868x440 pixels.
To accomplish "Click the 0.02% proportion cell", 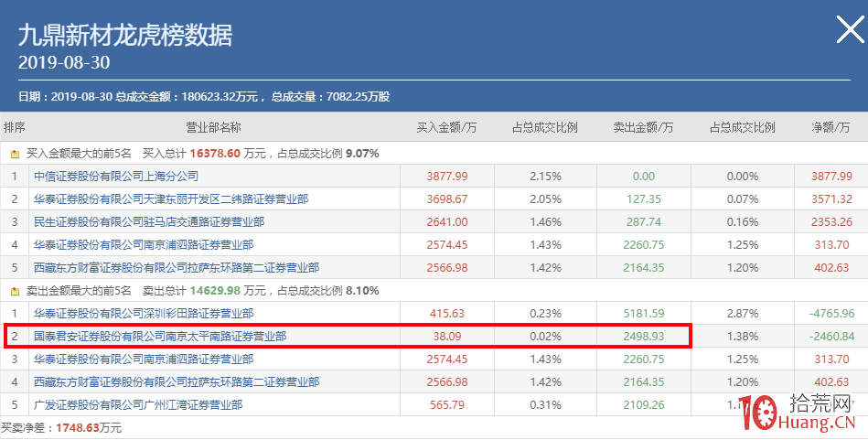I will point(545,336).
